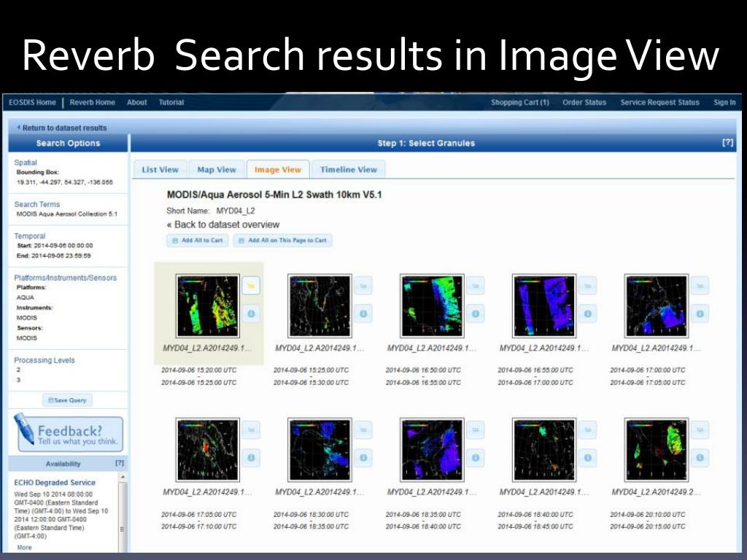This screenshot has width=747, height=560.
Task: Show info for granule starting 16:55:00 UTC
Action: click(587, 314)
